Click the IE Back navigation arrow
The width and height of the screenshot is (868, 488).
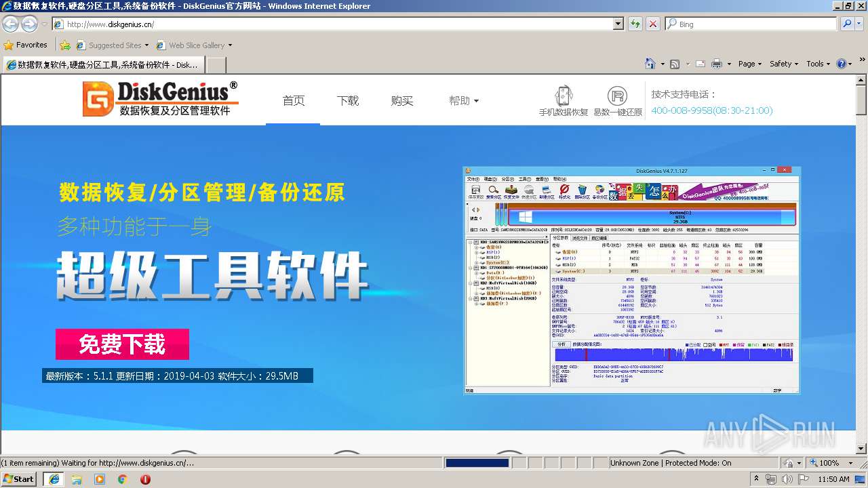pyautogui.click(x=11, y=24)
